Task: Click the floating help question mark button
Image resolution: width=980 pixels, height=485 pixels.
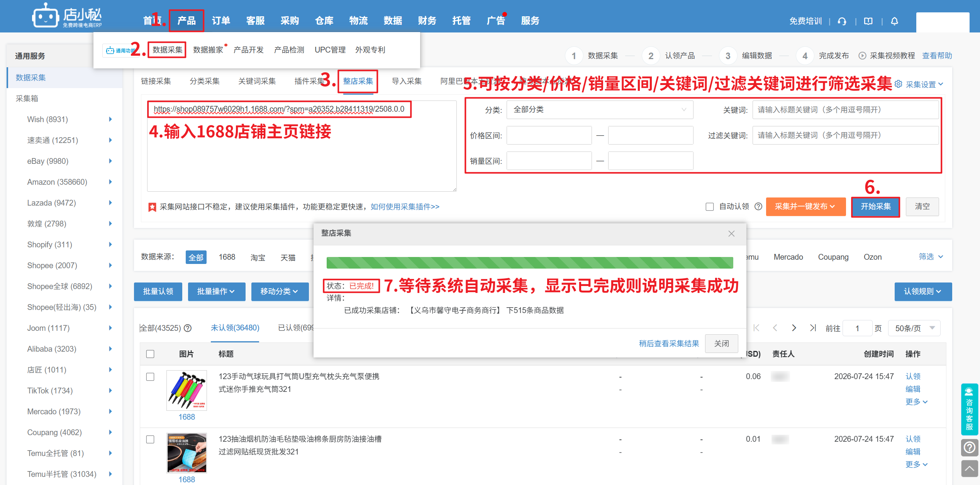Action: point(969,448)
